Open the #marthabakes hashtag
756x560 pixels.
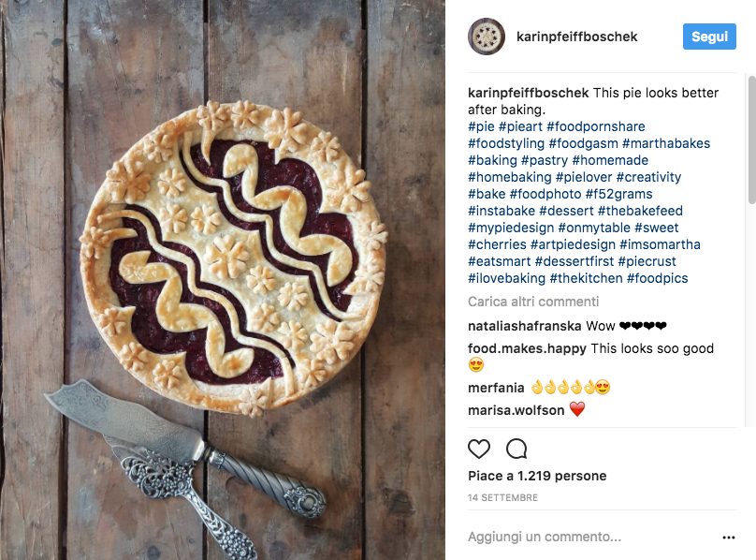(x=666, y=143)
